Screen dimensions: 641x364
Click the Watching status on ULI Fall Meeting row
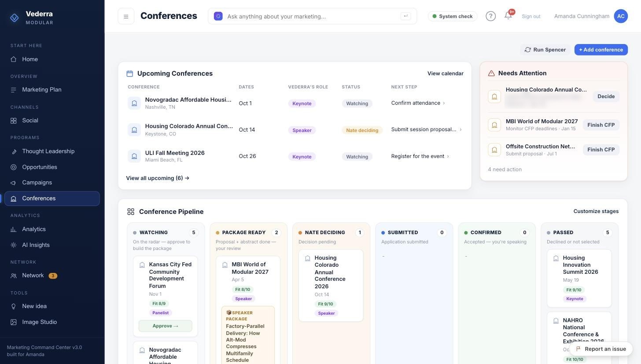click(x=357, y=157)
